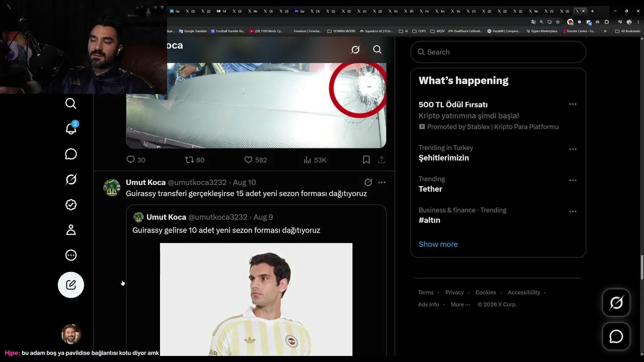644x362 pixels.
Task: Open the browser zoom magnifier icon
Action: click(541, 22)
